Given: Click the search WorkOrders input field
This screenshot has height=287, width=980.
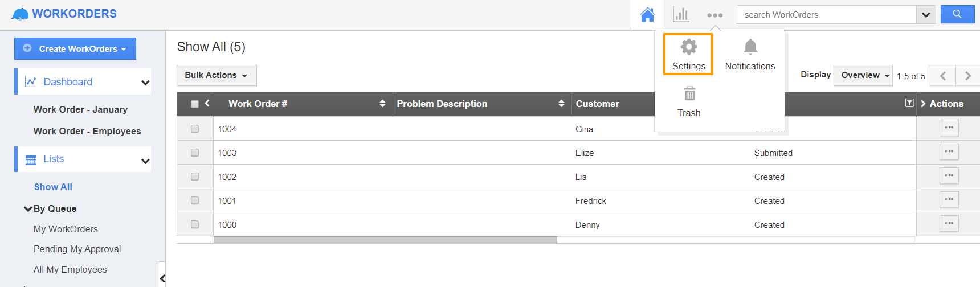Looking at the screenshot, I should (x=826, y=15).
